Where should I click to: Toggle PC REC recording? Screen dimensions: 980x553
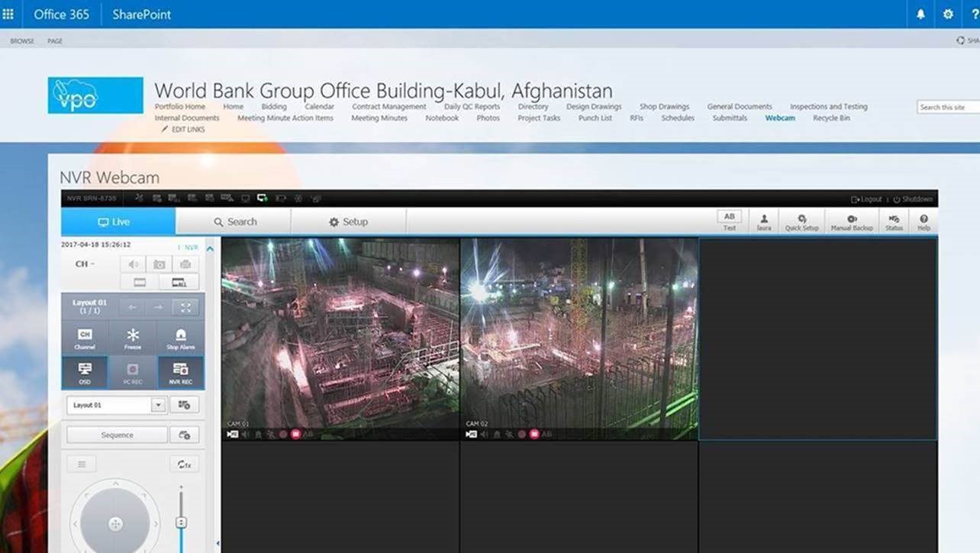coord(133,373)
